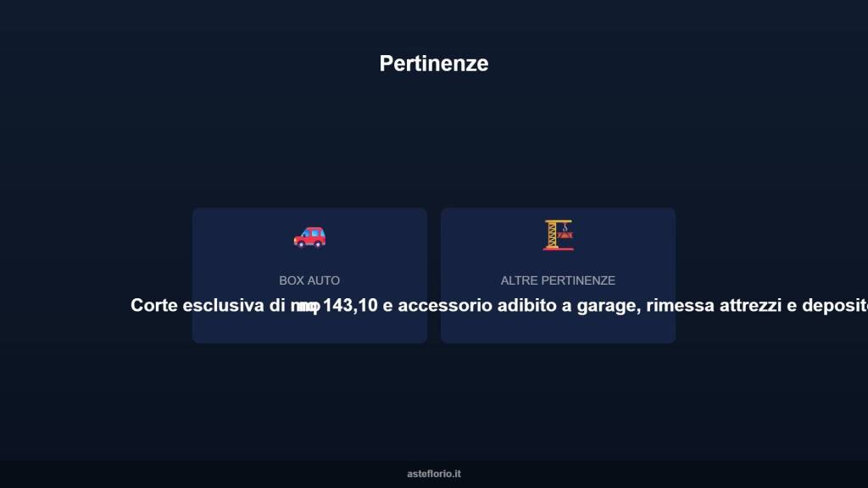This screenshot has width=868, height=488.
Task: Click the word "Corte" starting the description
Action: click(153, 306)
